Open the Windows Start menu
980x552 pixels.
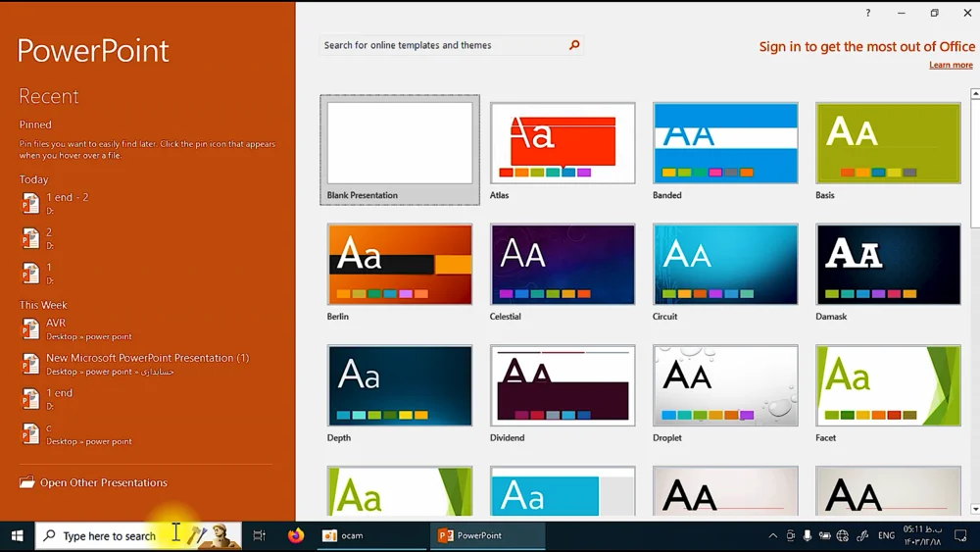coord(17,535)
